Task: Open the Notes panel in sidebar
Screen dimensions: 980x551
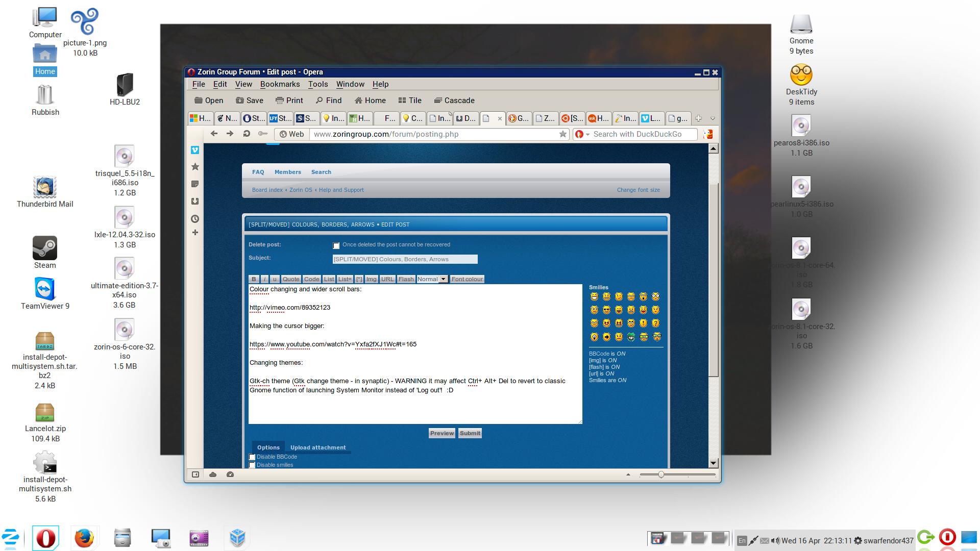Action: [195, 184]
